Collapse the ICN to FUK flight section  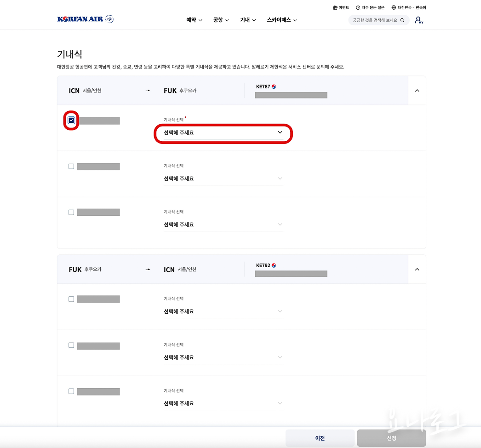coord(417,90)
